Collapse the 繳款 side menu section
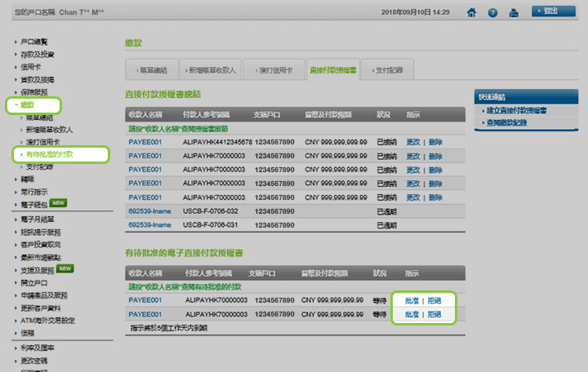 pos(27,105)
